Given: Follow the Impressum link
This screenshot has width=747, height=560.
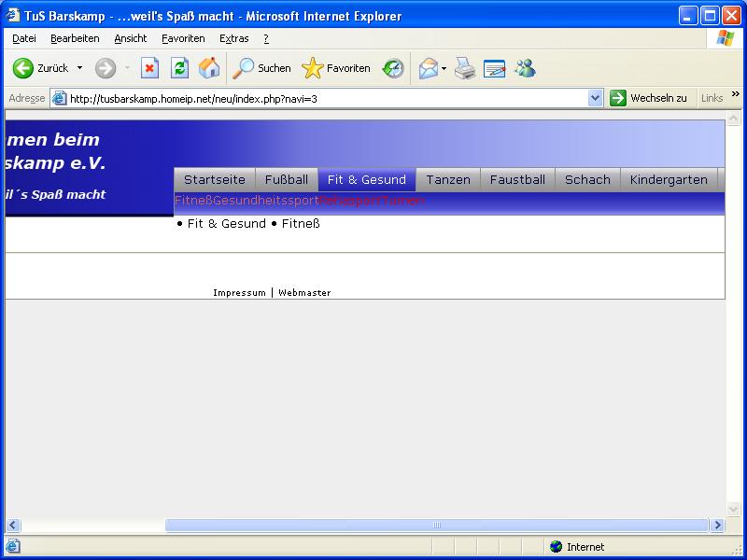Looking at the screenshot, I should (x=239, y=293).
